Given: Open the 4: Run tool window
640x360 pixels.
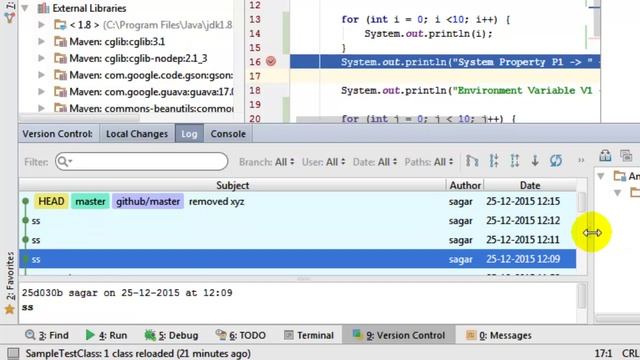Looking at the screenshot, I should click(107, 336).
